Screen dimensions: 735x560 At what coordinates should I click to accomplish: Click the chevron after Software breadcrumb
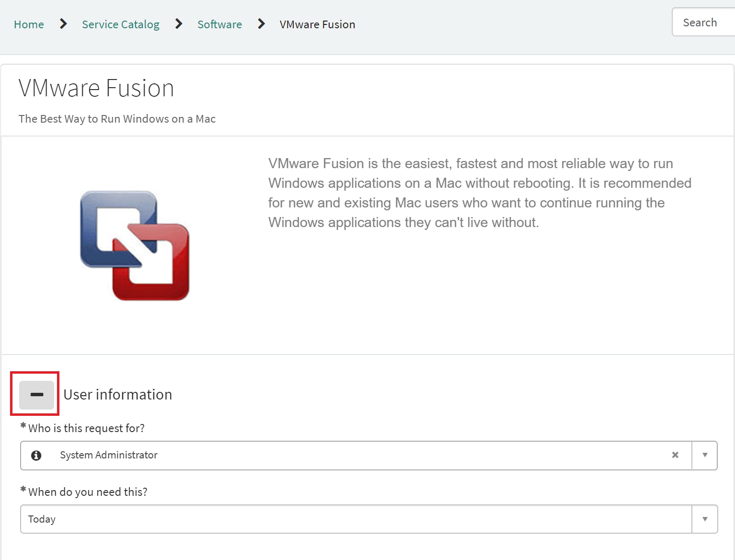coord(261,23)
